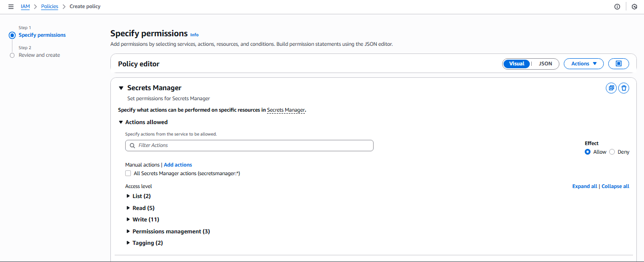Duplicate the Secrets Manager permission block
The width and height of the screenshot is (644, 262).
click(x=611, y=88)
